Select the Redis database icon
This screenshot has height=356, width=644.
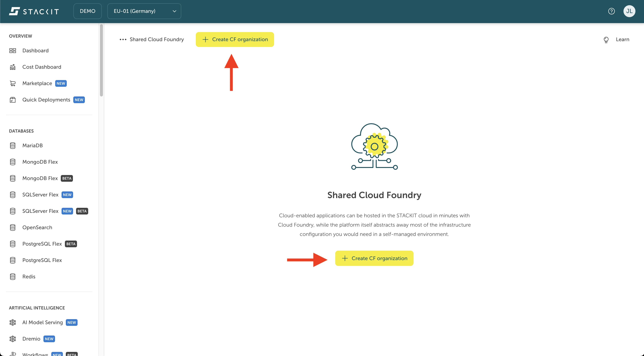[13, 276]
